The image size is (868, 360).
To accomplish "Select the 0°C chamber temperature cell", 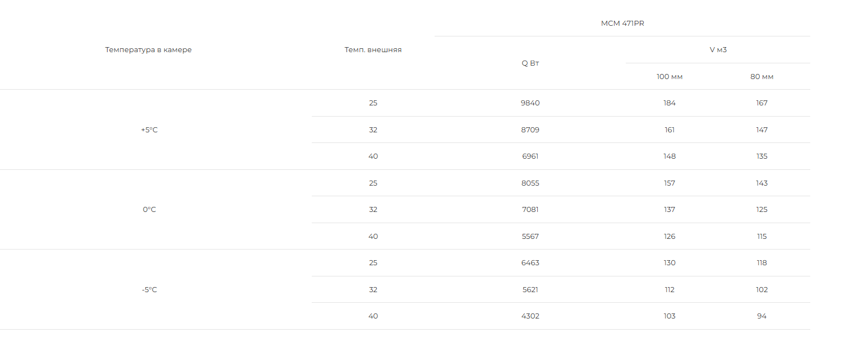I will tap(149, 210).
